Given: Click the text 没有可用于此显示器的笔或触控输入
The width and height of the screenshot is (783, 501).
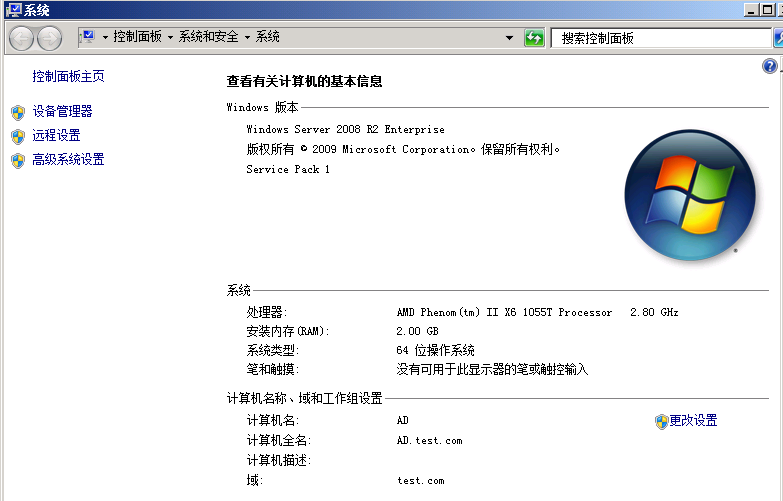Looking at the screenshot, I should pos(492,370).
